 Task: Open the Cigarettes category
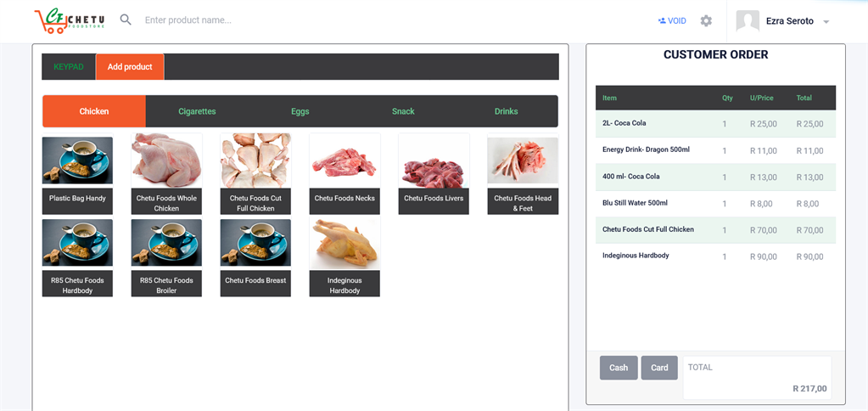tap(197, 111)
